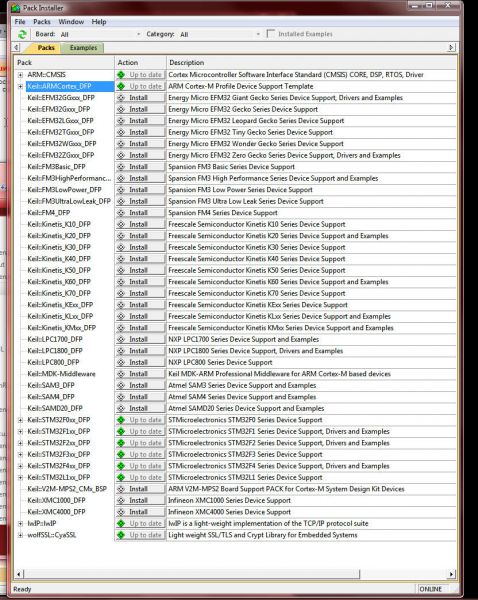Click the tab strip right scroll arrow
Screen dimensions: 478x600
coord(452,47)
